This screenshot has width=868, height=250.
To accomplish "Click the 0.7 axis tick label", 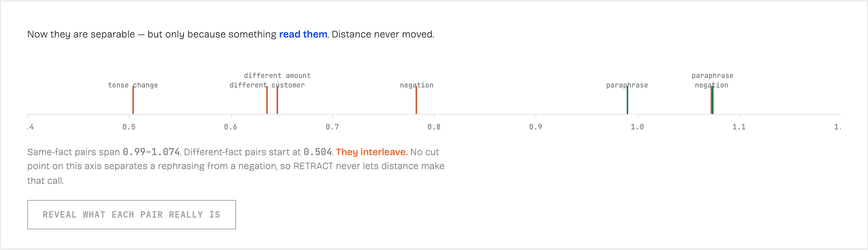I will pyautogui.click(x=332, y=127).
